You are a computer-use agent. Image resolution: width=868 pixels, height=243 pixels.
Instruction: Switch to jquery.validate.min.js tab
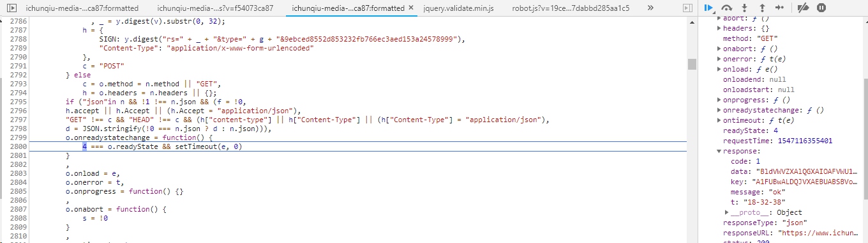[454, 8]
